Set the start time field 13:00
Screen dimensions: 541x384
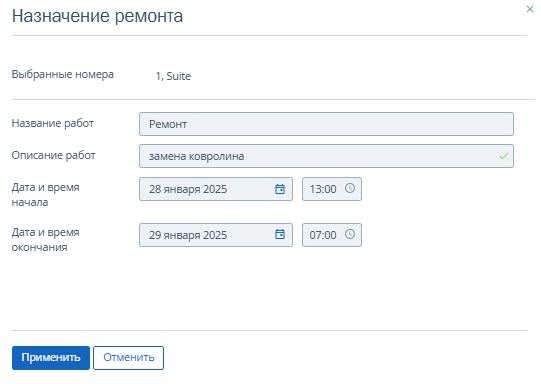(x=332, y=189)
